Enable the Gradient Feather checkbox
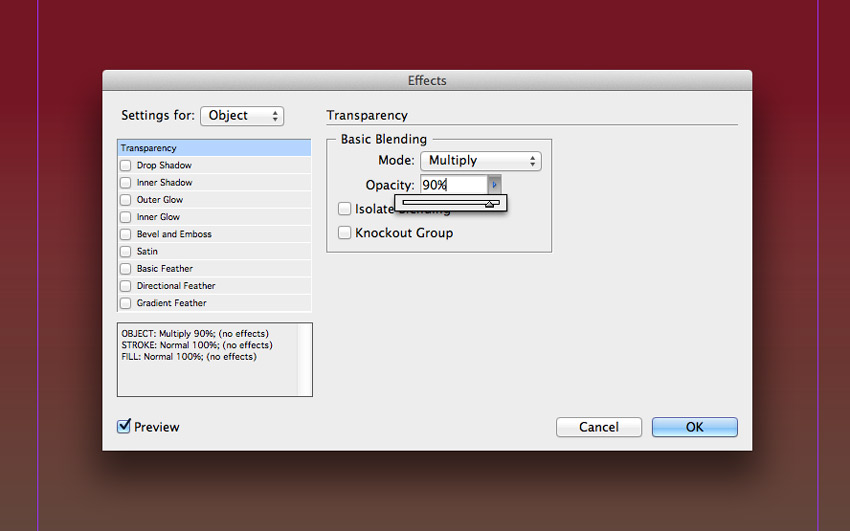Viewport: 850px width, 531px height. tap(126, 303)
